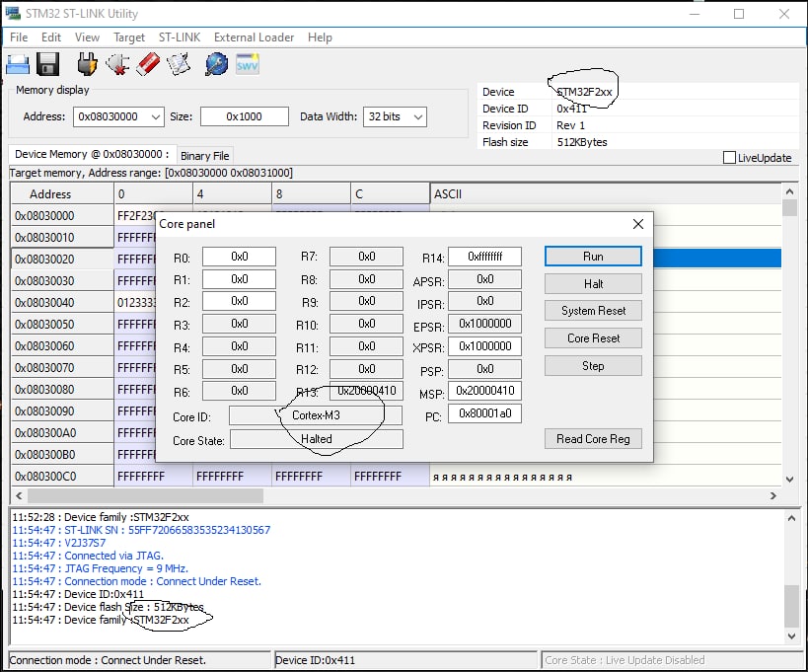Viewport: 808px width, 672px height.
Task: Click Device ID:0x411 status bar entry
Action: (x=405, y=660)
